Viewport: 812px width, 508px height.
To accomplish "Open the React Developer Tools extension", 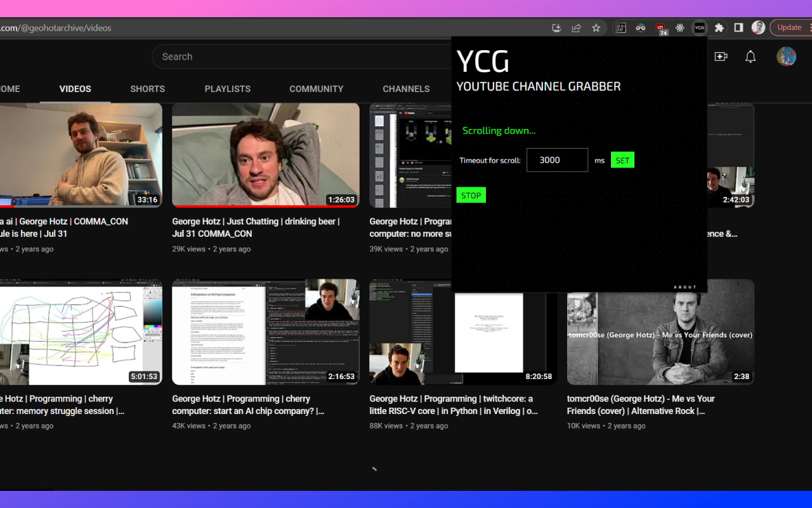I will pos(680,28).
